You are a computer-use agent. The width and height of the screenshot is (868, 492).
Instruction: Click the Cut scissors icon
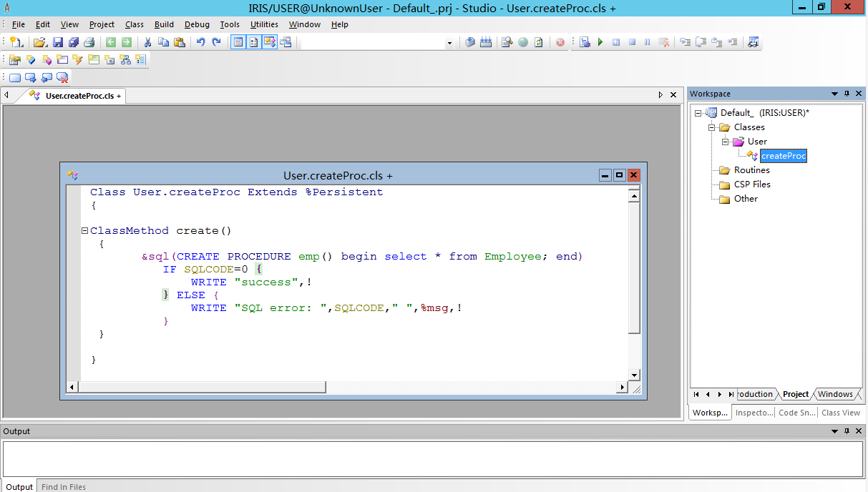click(x=147, y=42)
